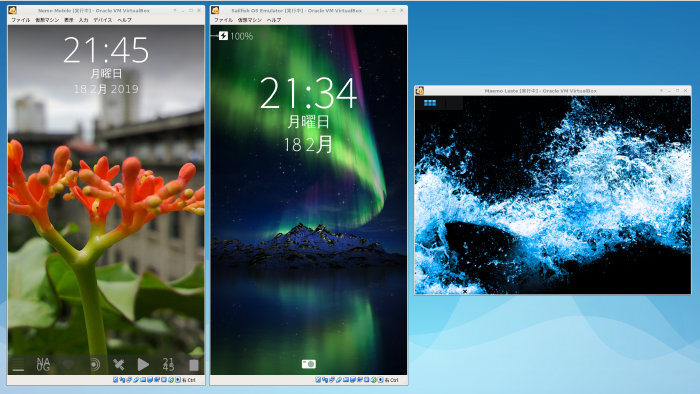Open the 表示 menu in Nemo Mobile window

tap(69, 20)
